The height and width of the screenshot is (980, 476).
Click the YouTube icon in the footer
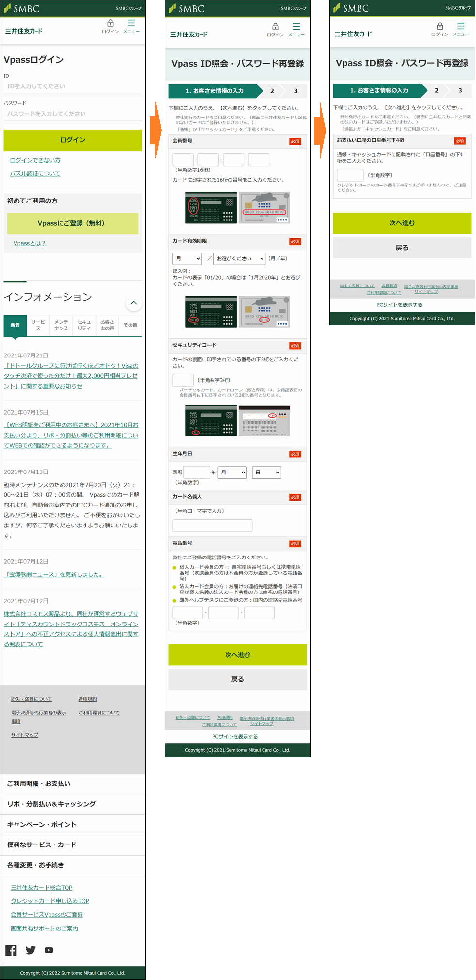point(49,950)
